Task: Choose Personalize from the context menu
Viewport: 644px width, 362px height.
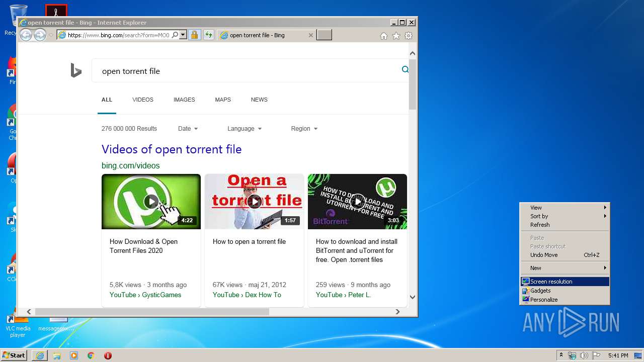Action: click(x=565, y=300)
